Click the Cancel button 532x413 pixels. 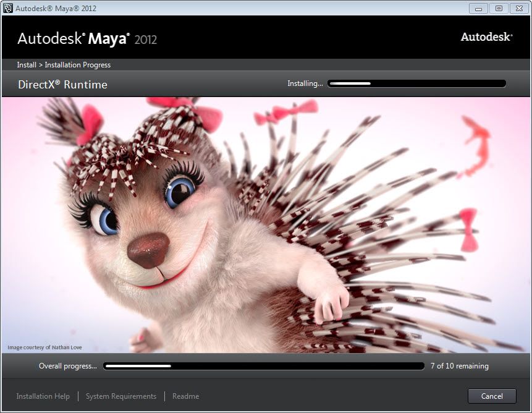click(x=492, y=396)
